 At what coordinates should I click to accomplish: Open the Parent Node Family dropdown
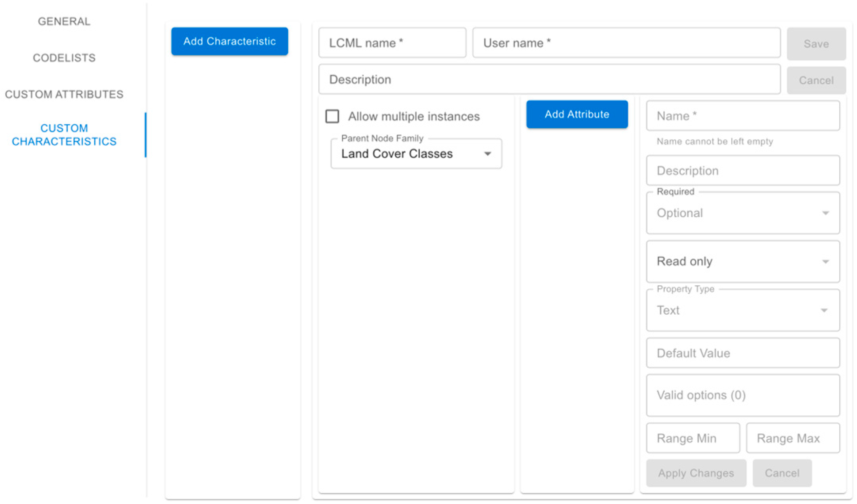pos(416,154)
